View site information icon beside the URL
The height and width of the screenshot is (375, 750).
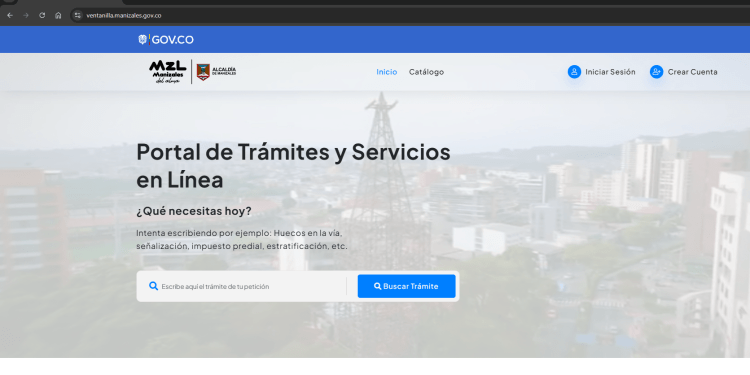[x=77, y=15]
